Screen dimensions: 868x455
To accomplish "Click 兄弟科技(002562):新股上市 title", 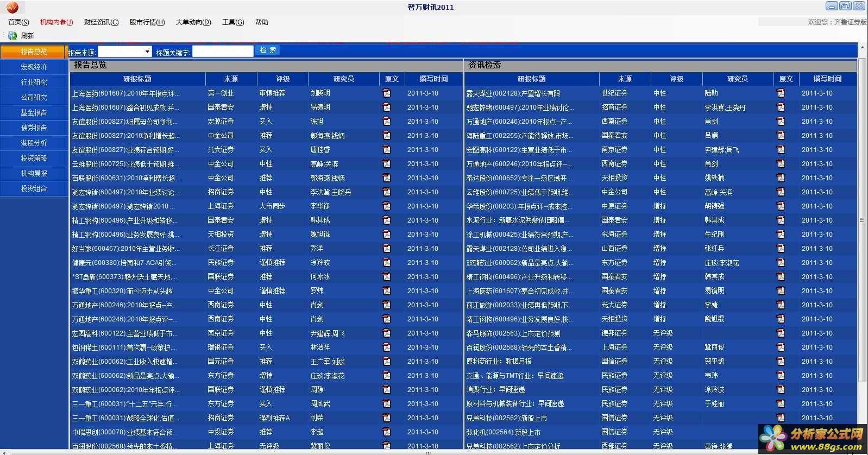I will [506, 418].
